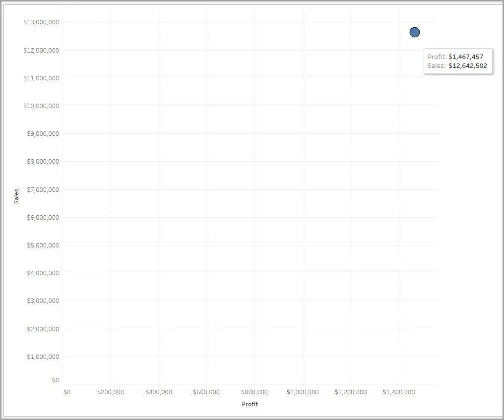Click the $7,000,000 Sales axis label

tap(43, 189)
